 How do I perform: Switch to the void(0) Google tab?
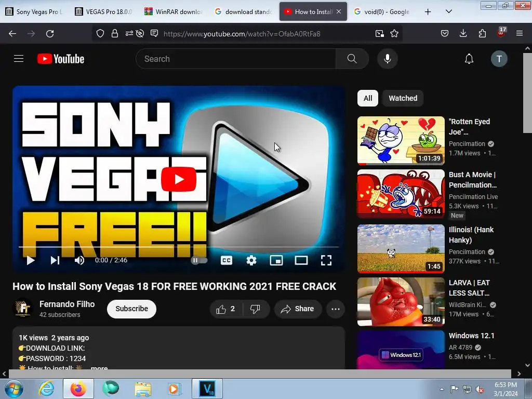383,11
